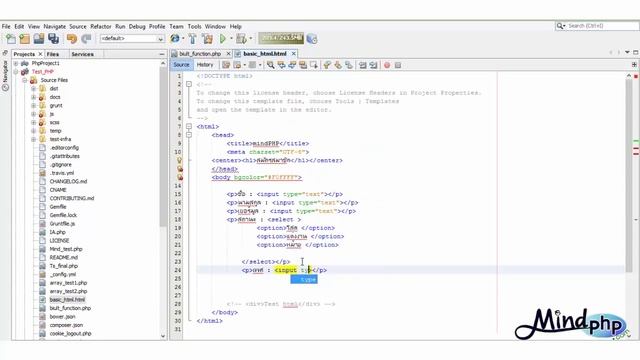This screenshot has height=360, width=640.
Task: Click the History view button
Action: point(205,65)
